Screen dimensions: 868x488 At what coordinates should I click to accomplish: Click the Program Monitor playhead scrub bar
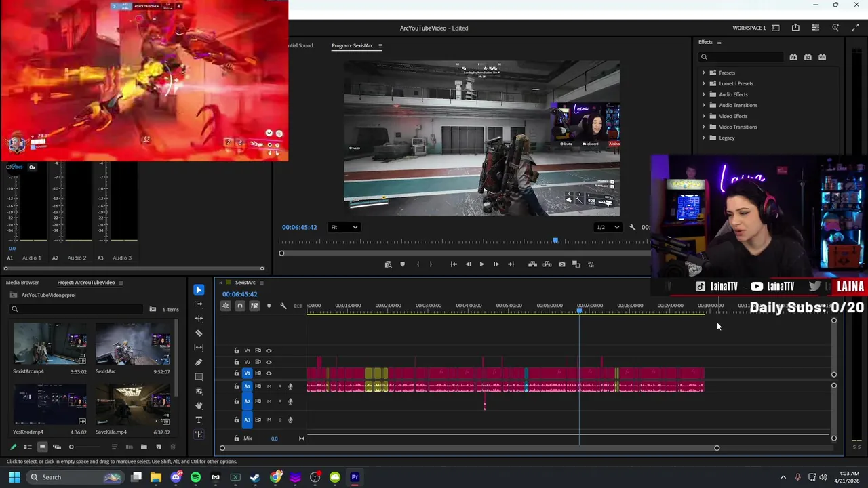click(x=465, y=241)
